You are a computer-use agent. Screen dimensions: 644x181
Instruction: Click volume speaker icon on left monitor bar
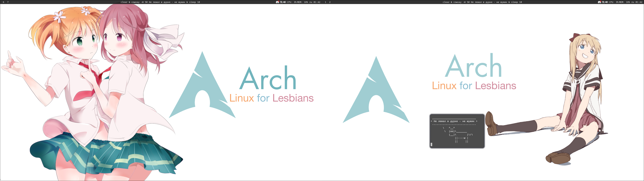tap(284, 2)
